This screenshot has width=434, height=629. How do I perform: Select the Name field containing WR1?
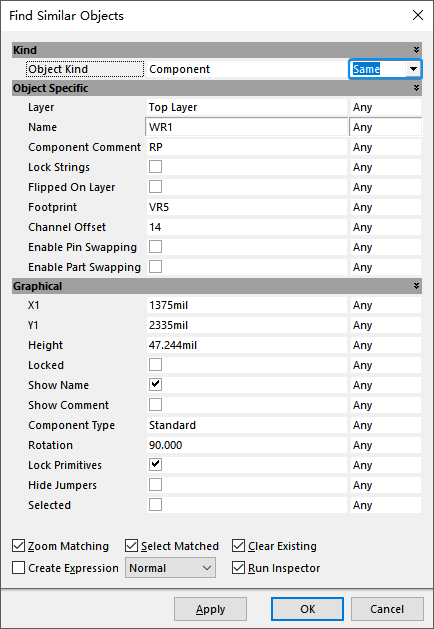tap(246, 127)
